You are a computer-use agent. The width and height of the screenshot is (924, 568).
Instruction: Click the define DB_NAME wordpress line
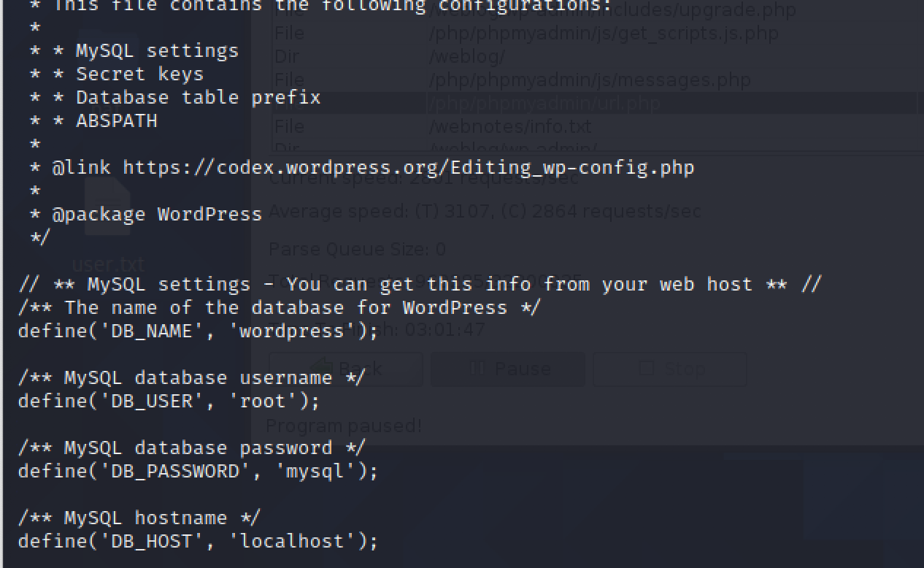point(199,331)
